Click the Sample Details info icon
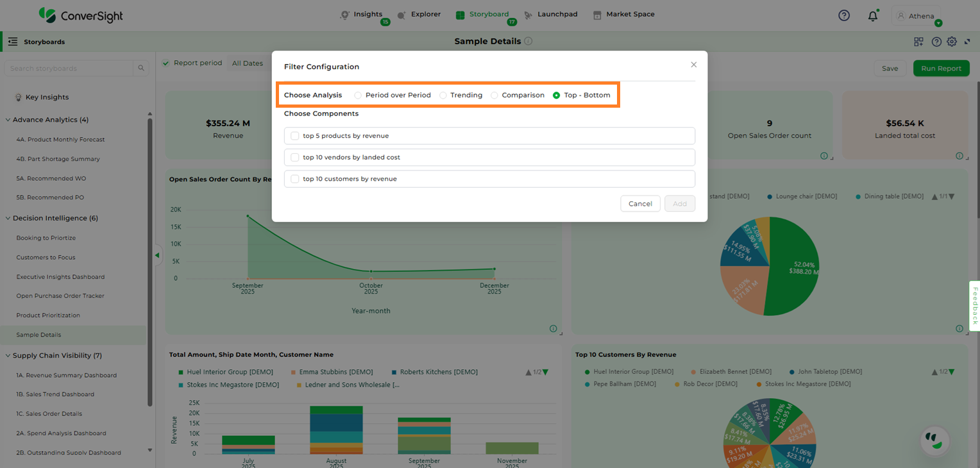The height and width of the screenshot is (468, 980). click(x=528, y=41)
